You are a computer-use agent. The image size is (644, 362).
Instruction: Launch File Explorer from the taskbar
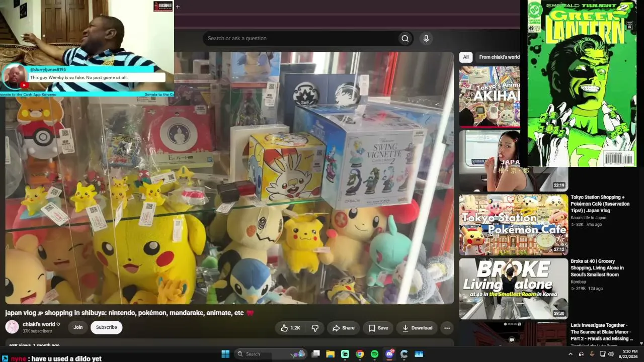[x=331, y=354]
